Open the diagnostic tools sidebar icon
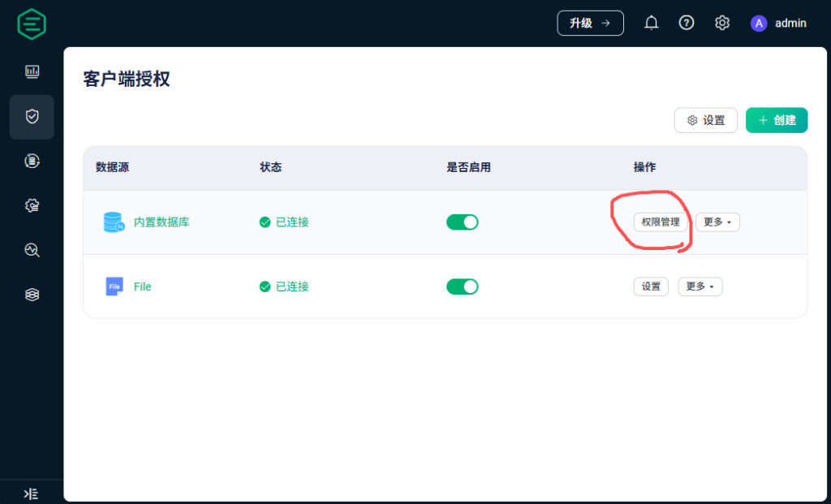Screen dimensions: 831x504 [32, 250]
